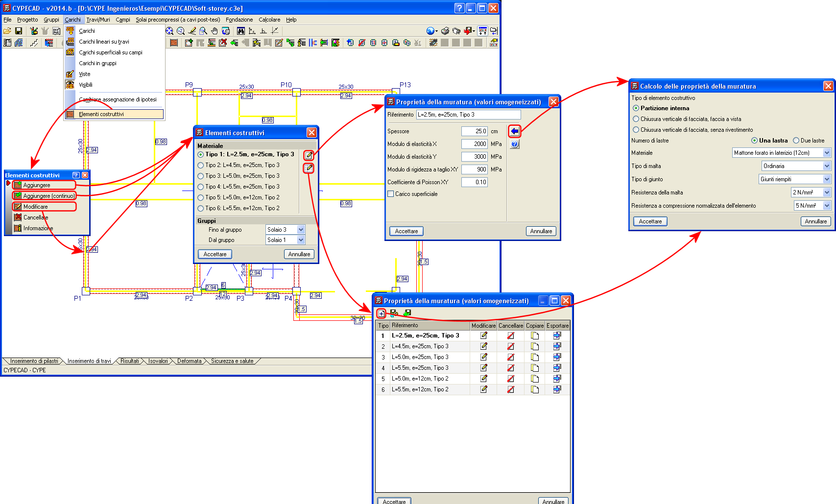836x504 pixels.
Task: Open the Gruppi menu
Action: pyautogui.click(x=51, y=20)
